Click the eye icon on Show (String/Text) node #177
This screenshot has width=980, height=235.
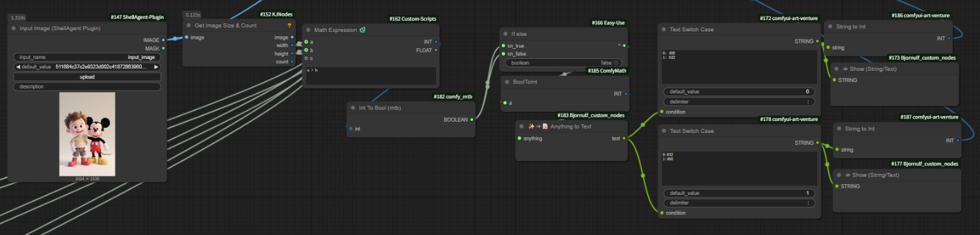click(846, 175)
